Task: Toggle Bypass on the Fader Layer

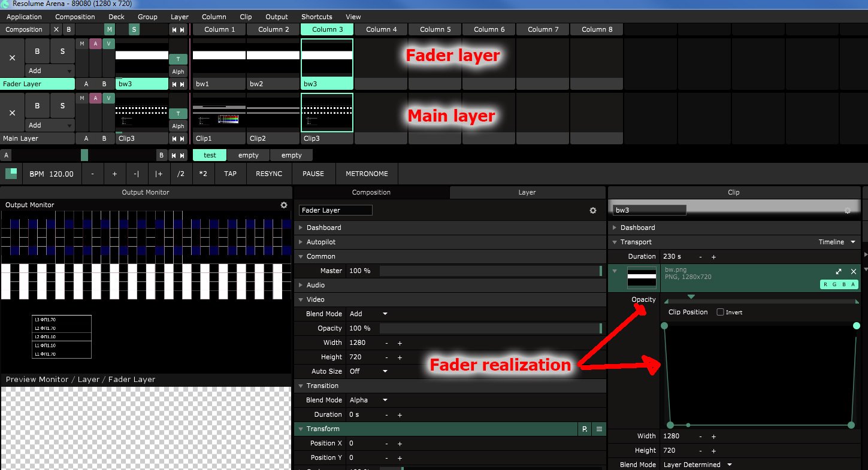Action: (x=37, y=51)
